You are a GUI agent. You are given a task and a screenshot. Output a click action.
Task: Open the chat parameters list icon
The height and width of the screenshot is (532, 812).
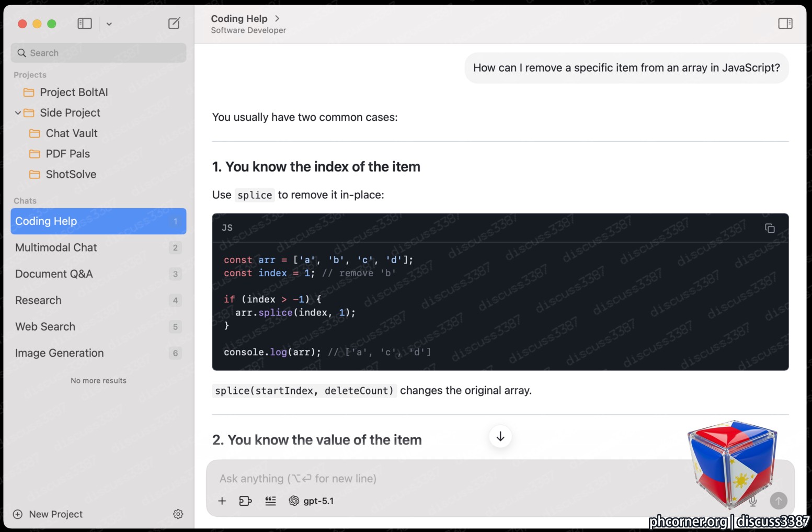point(270,501)
